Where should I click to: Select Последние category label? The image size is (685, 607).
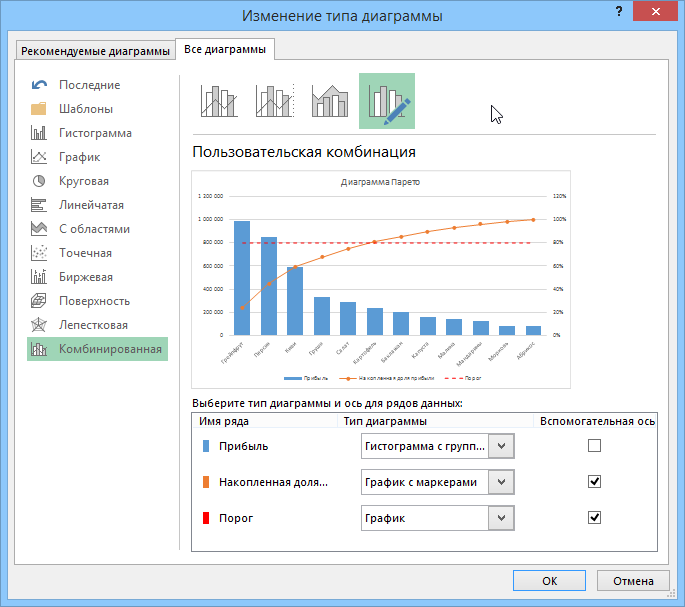(x=90, y=85)
